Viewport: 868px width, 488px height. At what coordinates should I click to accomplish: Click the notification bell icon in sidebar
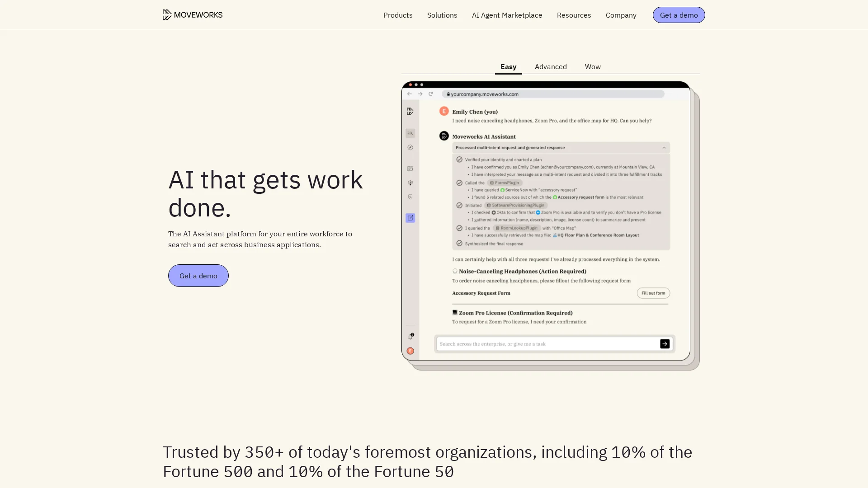pyautogui.click(x=410, y=336)
